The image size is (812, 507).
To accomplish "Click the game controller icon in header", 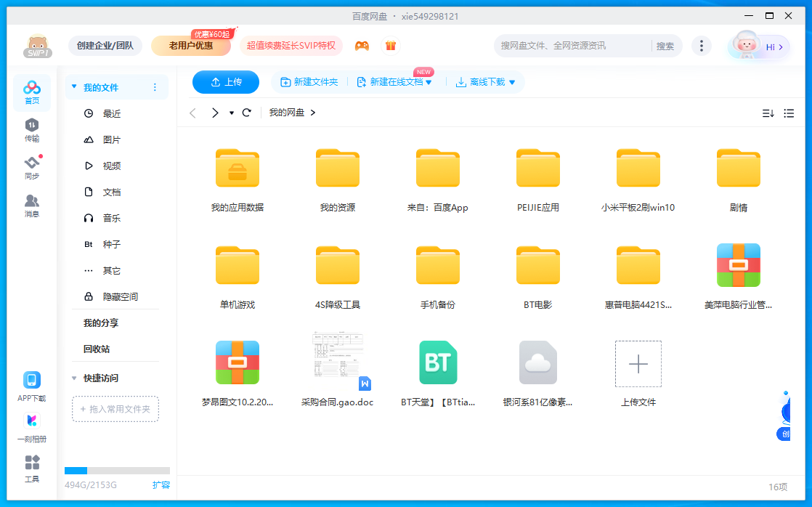I will click(x=362, y=46).
